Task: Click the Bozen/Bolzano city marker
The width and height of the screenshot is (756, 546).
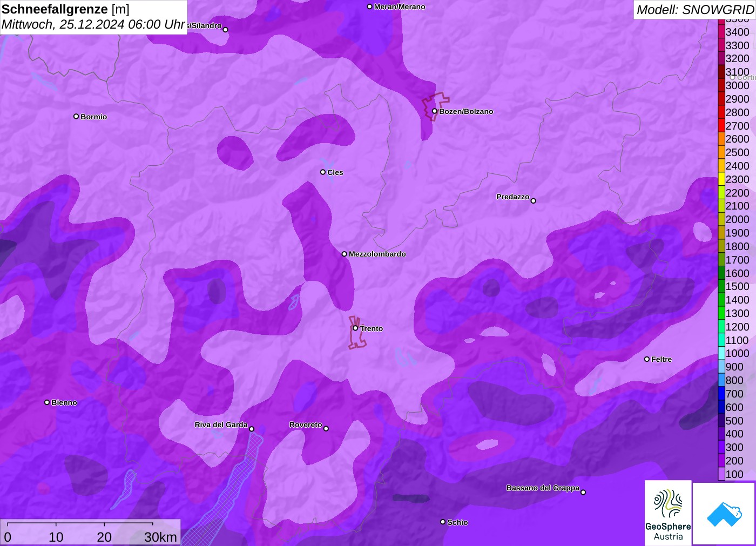Action: (434, 111)
